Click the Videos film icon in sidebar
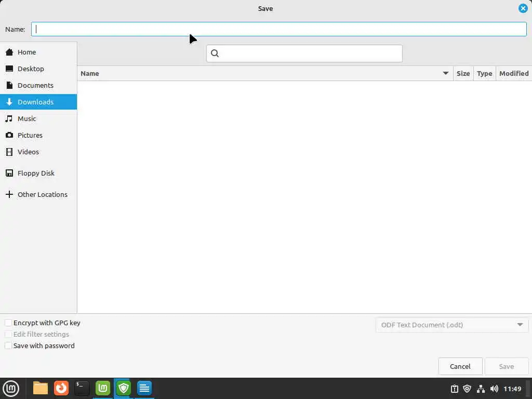The image size is (532, 399). click(9, 152)
